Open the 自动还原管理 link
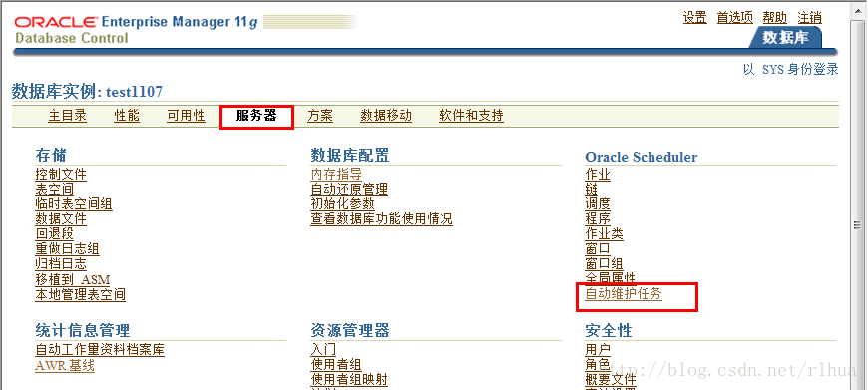 (x=349, y=190)
